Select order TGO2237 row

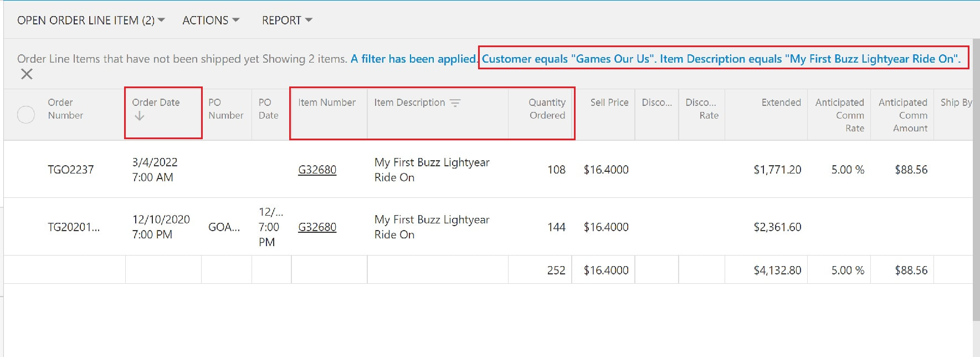pos(488,170)
